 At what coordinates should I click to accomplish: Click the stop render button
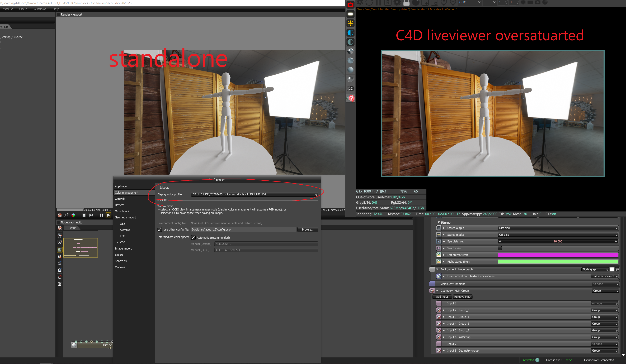click(84, 215)
